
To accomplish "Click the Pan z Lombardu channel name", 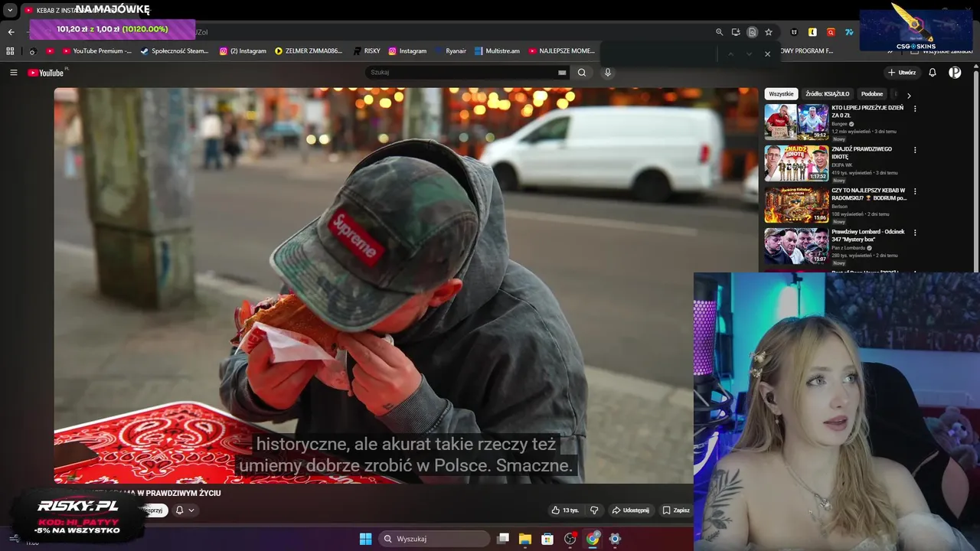I will (848, 248).
